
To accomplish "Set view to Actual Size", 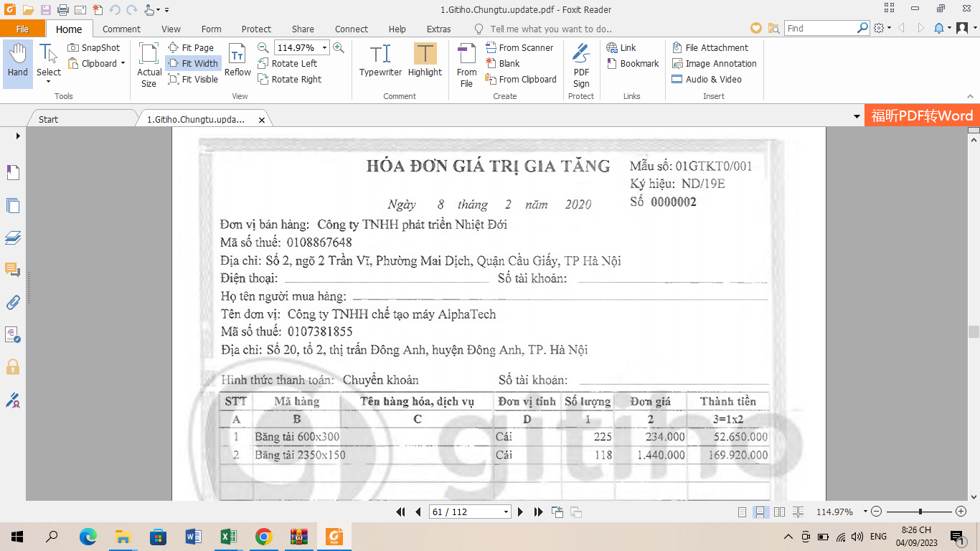I will tap(149, 65).
